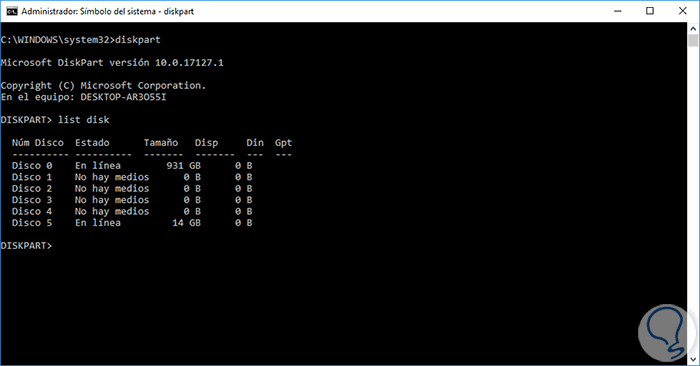700x366 pixels.
Task: Minimize the diskpart console window
Action: [x=618, y=11]
